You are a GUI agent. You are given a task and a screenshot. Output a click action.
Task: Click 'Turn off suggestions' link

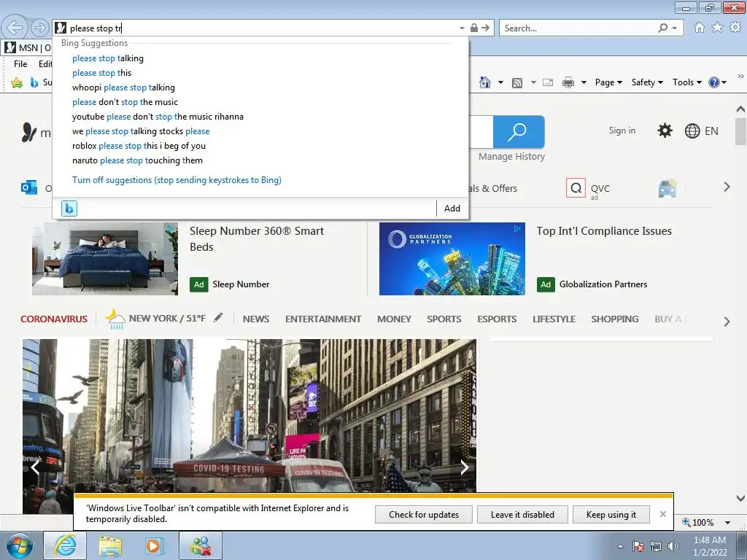(177, 180)
